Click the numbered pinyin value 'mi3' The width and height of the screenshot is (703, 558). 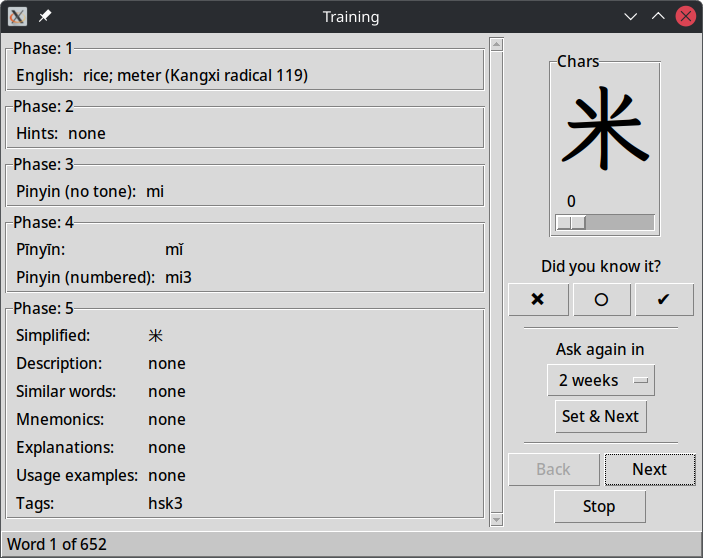point(178,277)
